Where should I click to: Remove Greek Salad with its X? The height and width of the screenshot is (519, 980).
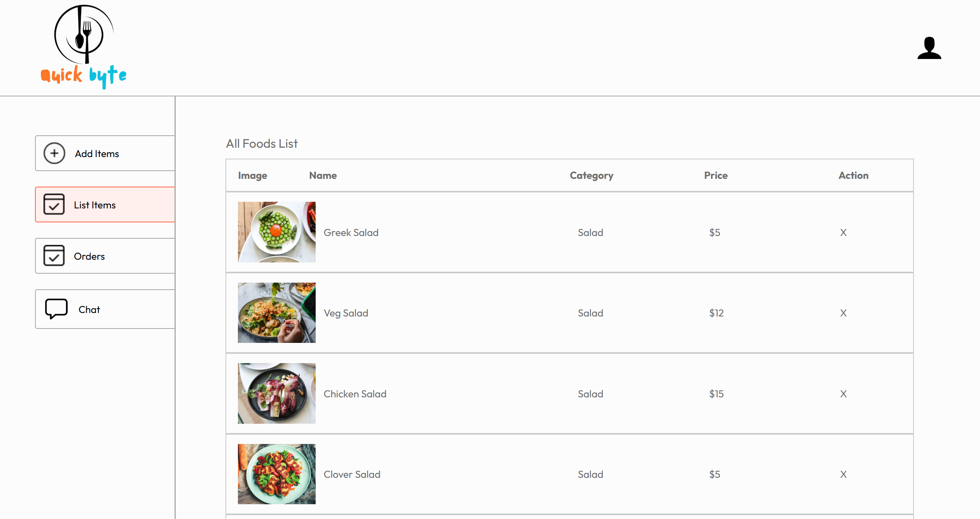[x=843, y=232]
